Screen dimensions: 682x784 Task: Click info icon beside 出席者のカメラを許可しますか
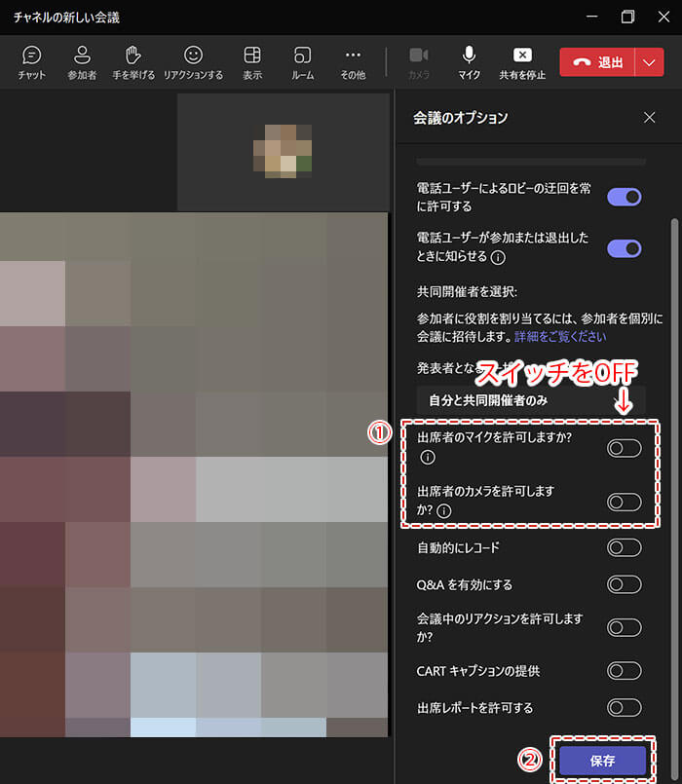pyautogui.click(x=444, y=510)
